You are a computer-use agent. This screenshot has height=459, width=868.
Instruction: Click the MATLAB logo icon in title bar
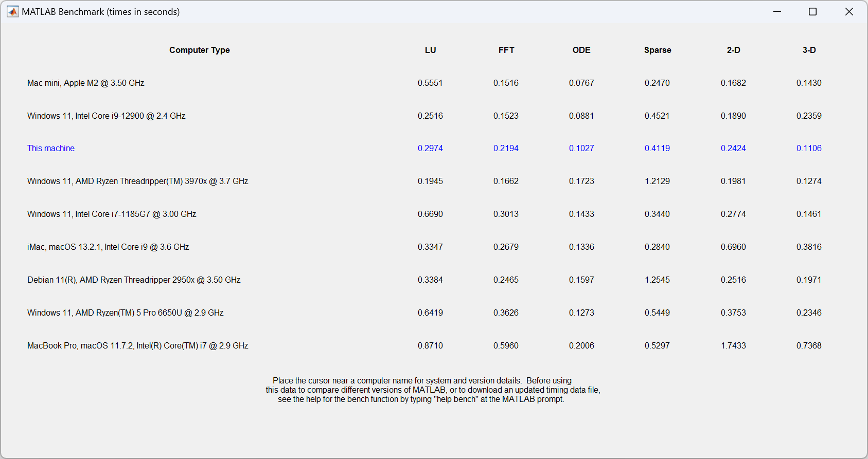tap(13, 12)
